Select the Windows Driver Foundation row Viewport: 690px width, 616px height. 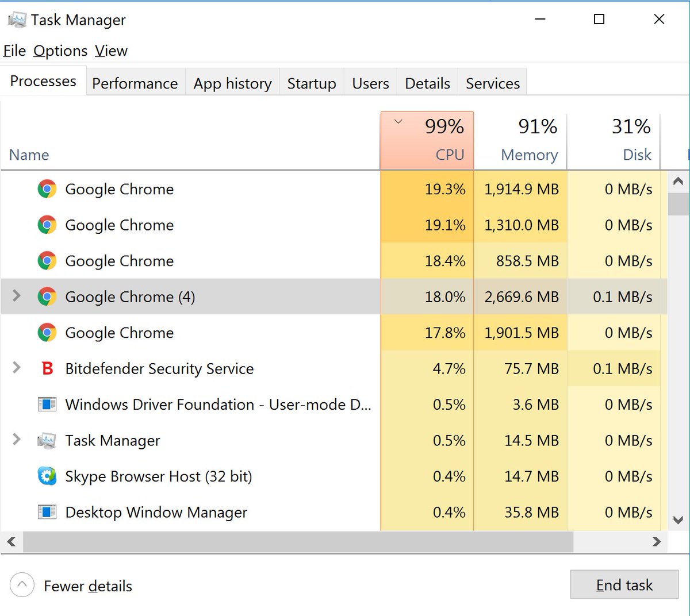334,405
